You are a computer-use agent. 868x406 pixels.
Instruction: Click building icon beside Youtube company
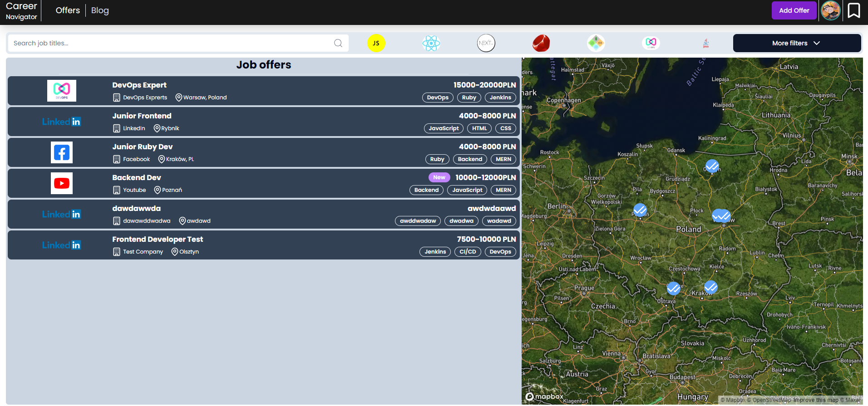[117, 190]
